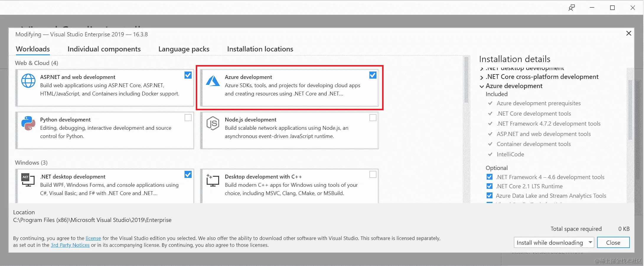Switch to Workloads tab
The width and height of the screenshot is (644, 266).
point(33,49)
